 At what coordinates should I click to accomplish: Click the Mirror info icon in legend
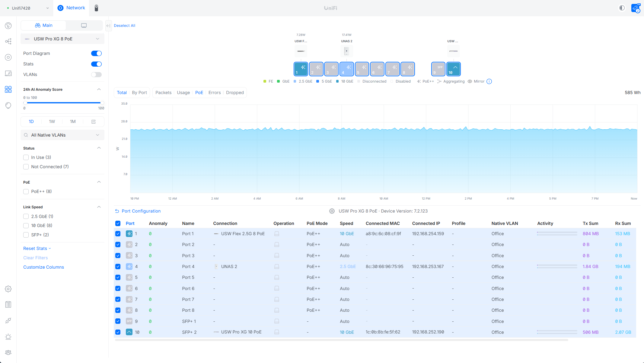(489, 81)
